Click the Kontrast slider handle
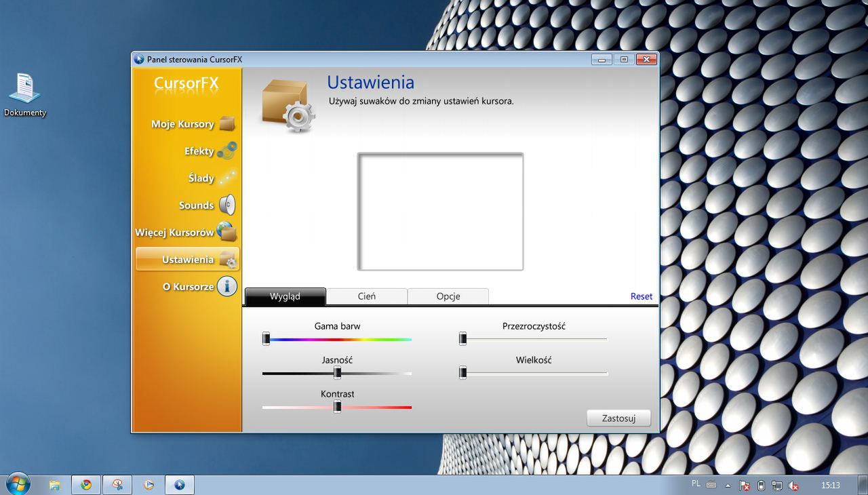This screenshot has height=495, width=868. [x=337, y=406]
